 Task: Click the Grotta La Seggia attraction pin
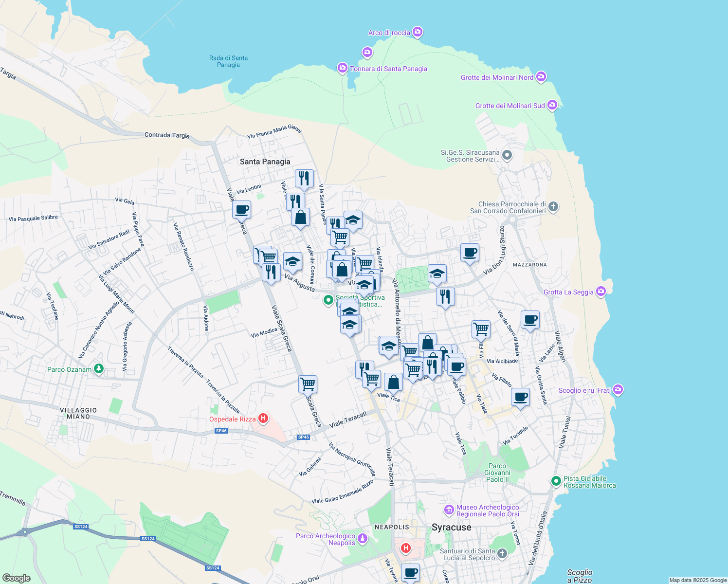click(601, 291)
